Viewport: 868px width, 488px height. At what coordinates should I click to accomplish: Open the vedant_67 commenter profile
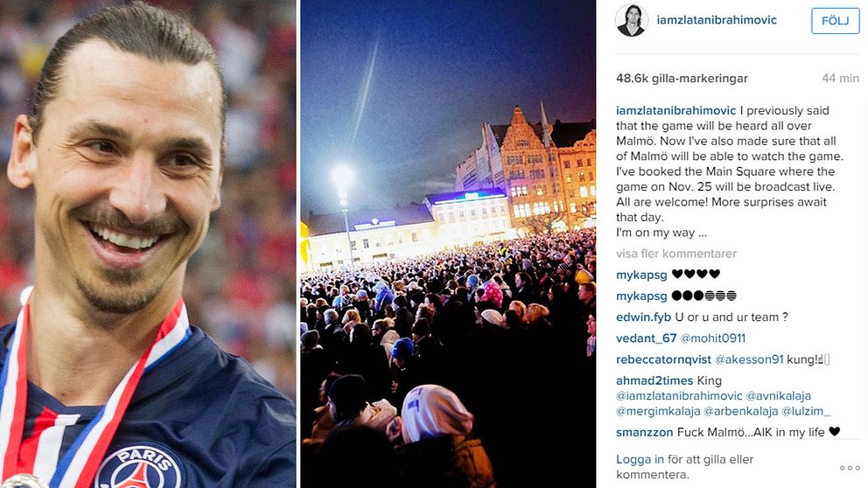click(x=646, y=338)
